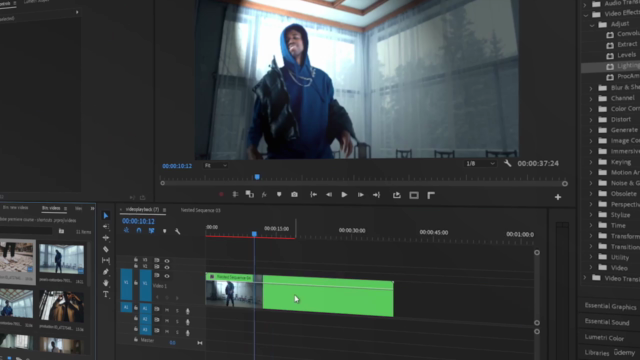The width and height of the screenshot is (640, 360).
Task: Select the Razor tool
Action: click(x=106, y=249)
